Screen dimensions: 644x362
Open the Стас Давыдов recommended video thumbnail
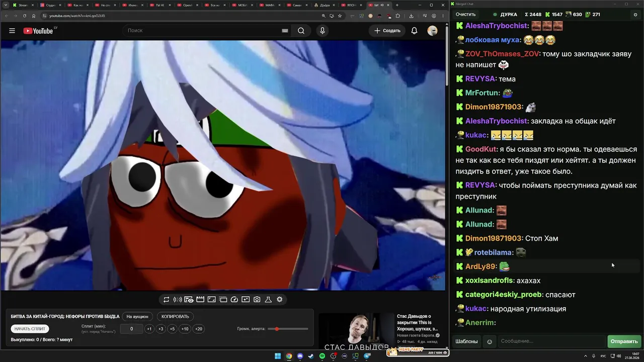pos(356,330)
